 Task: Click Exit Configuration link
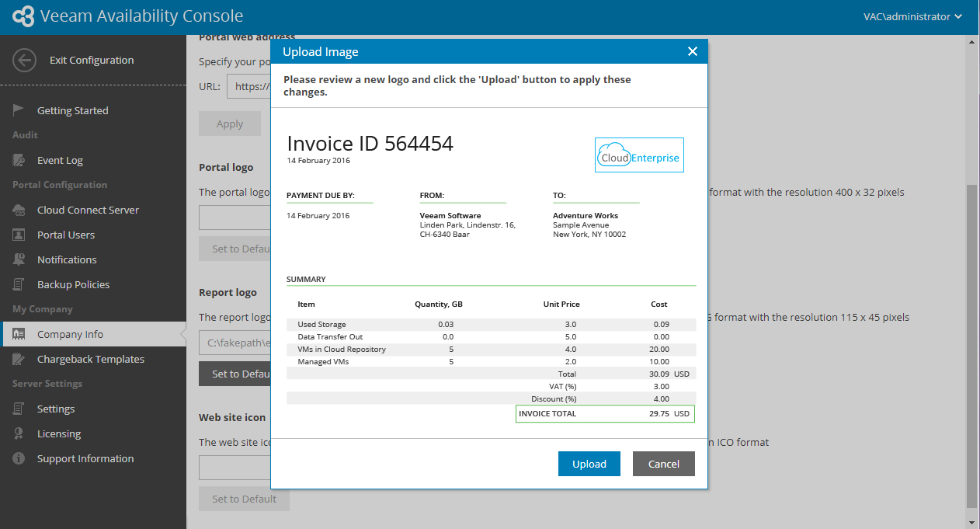click(92, 60)
